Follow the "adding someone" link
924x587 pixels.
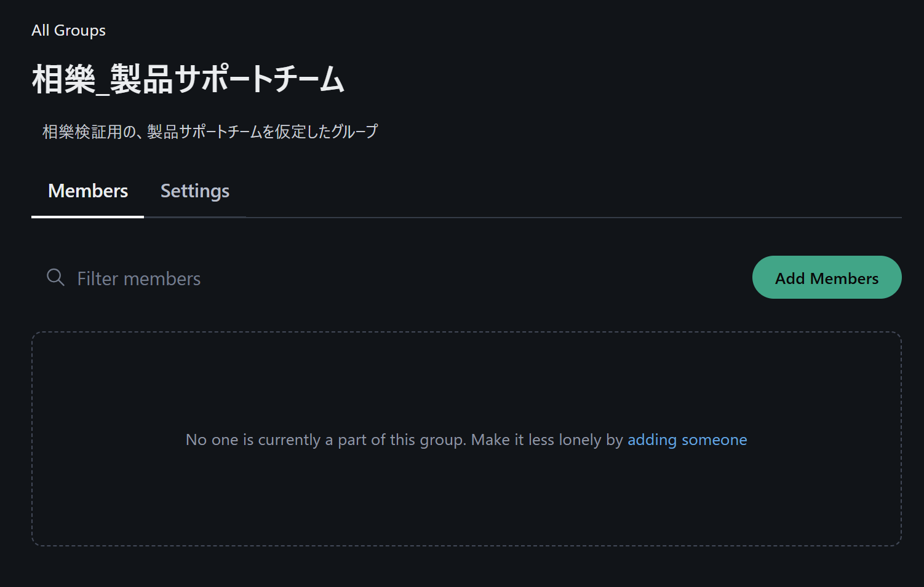(687, 439)
